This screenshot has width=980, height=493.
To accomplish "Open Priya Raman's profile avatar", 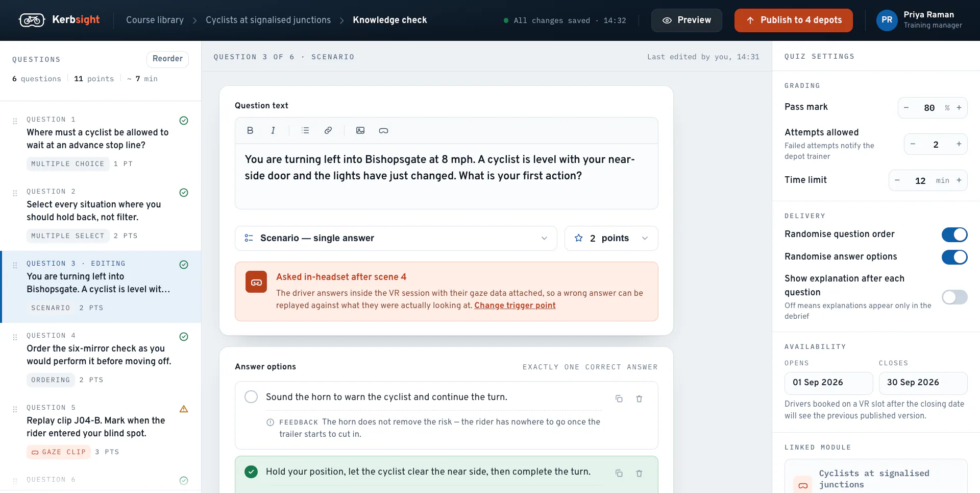I will 887,20.
